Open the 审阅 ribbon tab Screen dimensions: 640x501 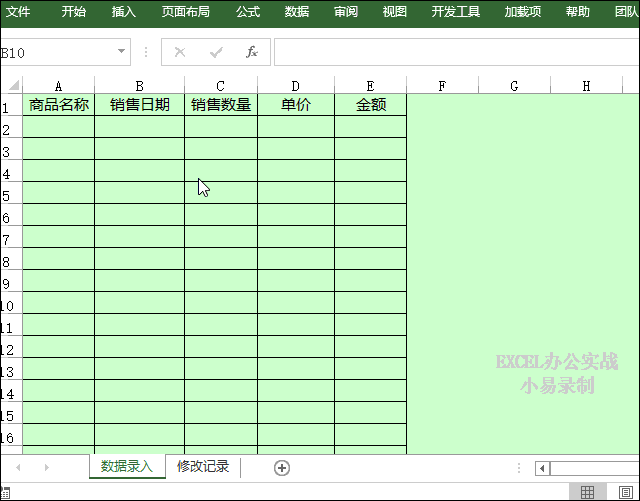(x=346, y=11)
